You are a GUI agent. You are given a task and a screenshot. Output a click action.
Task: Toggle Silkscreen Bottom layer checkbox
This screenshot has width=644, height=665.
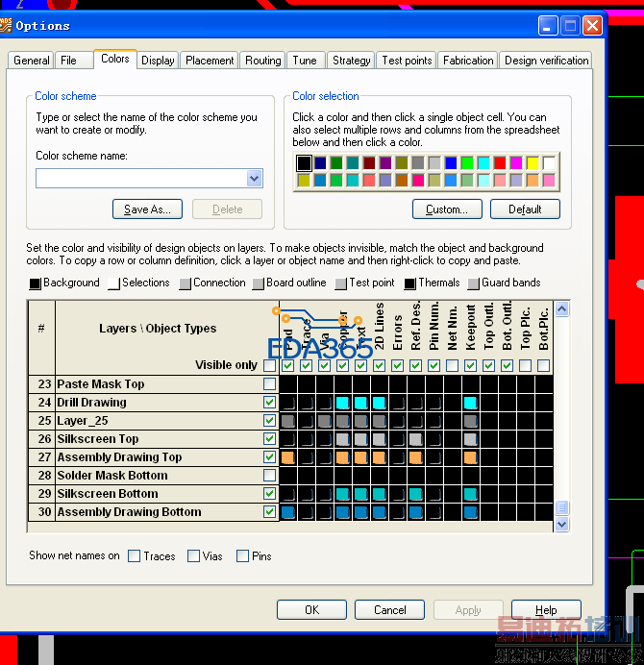(269, 493)
